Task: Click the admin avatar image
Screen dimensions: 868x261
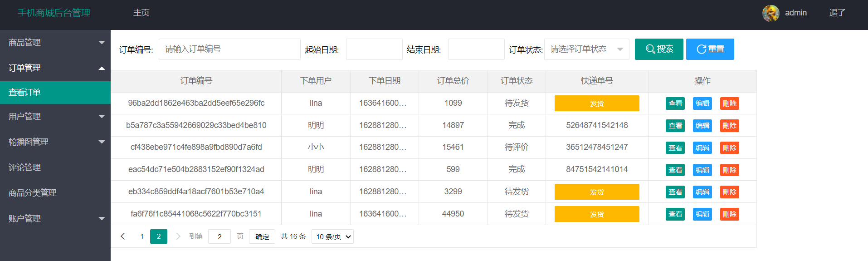Action: pyautogui.click(x=770, y=13)
